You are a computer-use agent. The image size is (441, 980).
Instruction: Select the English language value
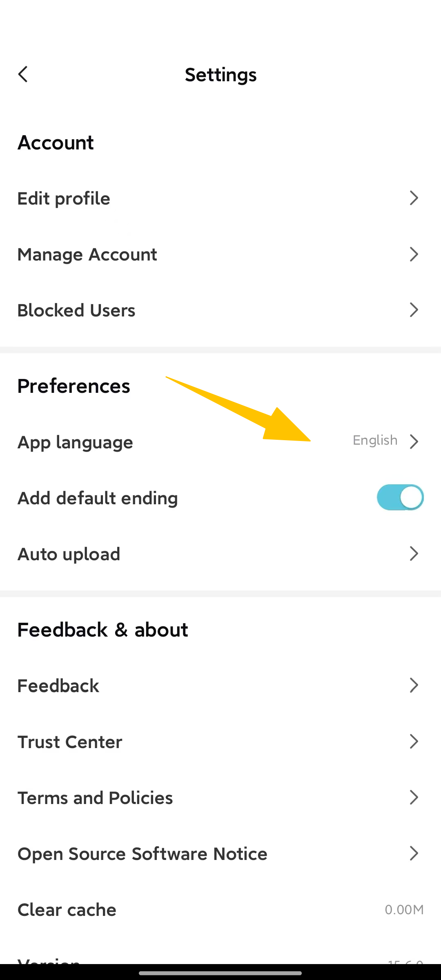click(x=375, y=440)
